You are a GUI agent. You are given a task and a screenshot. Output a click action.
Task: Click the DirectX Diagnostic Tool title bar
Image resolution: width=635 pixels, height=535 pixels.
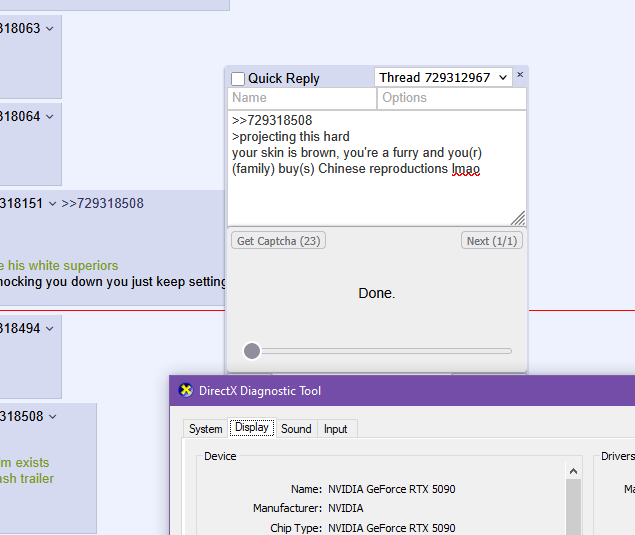[x=402, y=390]
